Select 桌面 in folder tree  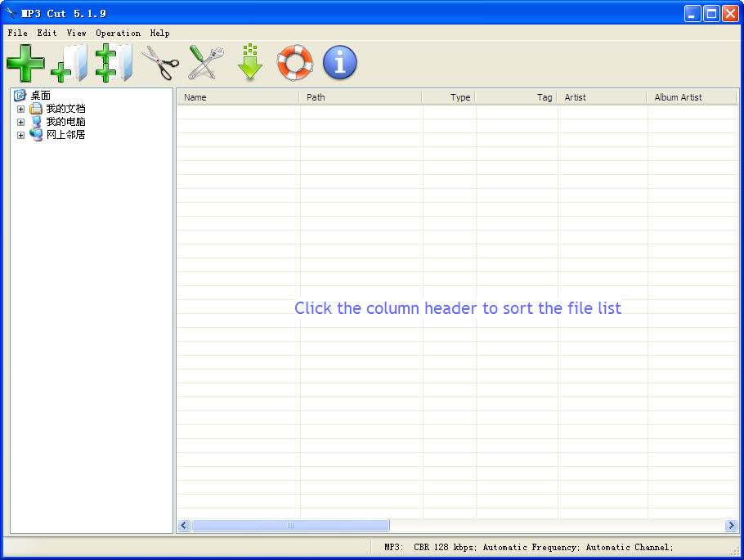pos(40,96)
